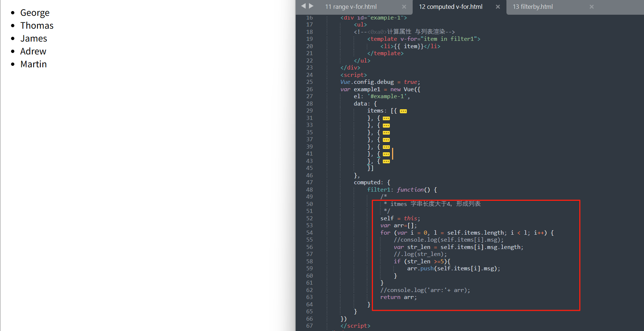Expand folded code on line 35
644x331 pixels.
coord(386,133)
